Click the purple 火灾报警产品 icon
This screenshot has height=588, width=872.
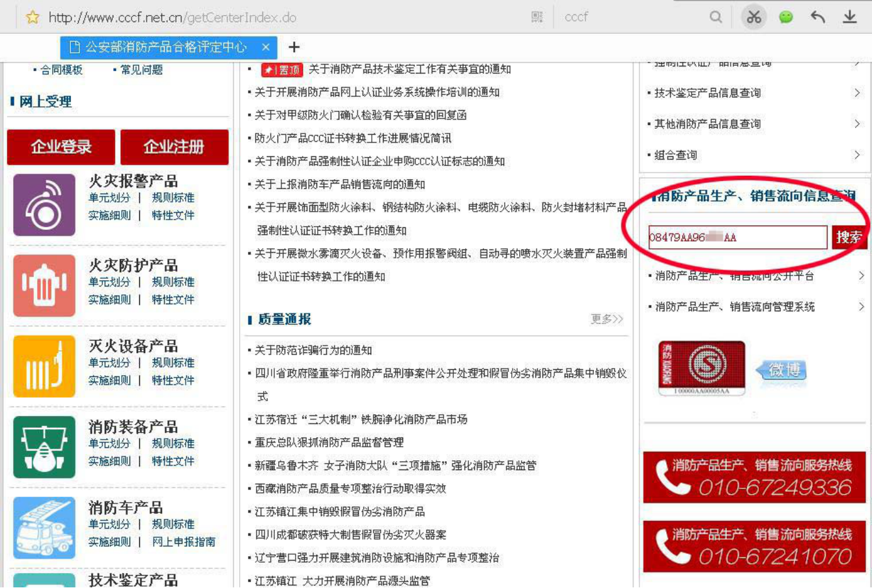[44, 204]
